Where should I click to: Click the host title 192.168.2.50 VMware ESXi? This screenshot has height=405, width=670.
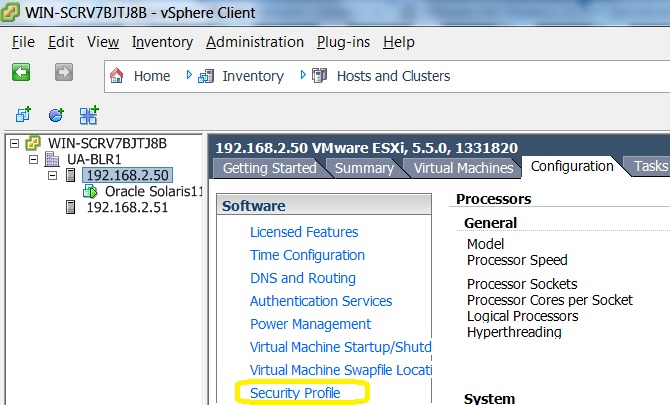(x=366, y=148)
